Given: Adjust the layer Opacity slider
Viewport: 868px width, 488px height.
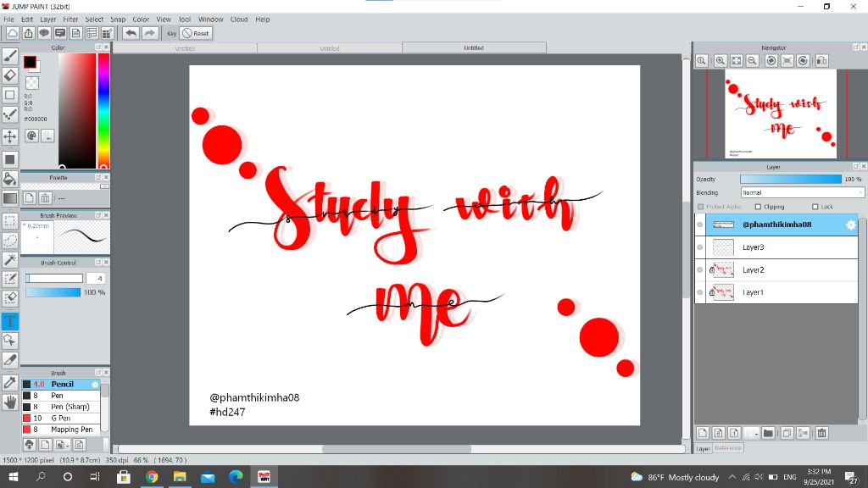Looking at the screenshot, I should click(x=791, y=180).
